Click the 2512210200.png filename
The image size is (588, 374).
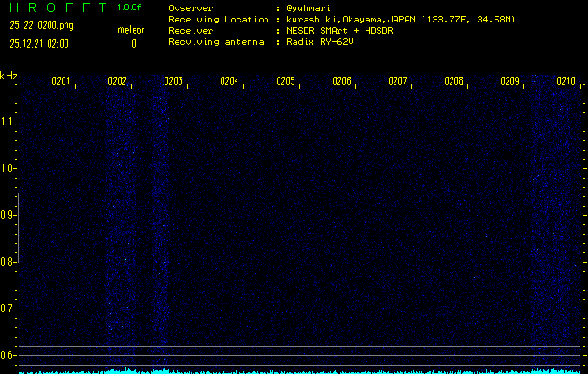41,25
